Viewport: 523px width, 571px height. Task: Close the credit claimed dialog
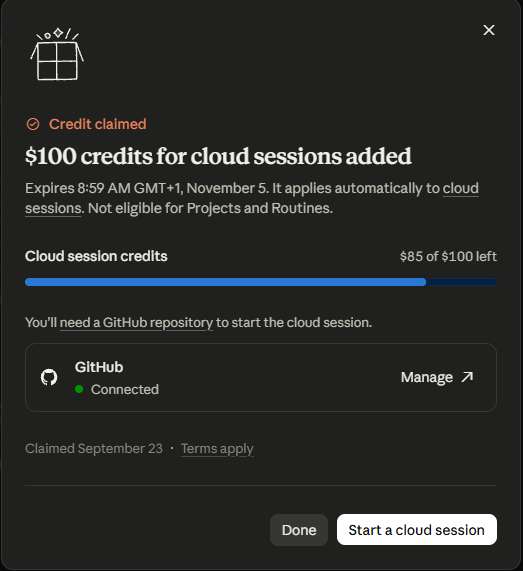489,30
